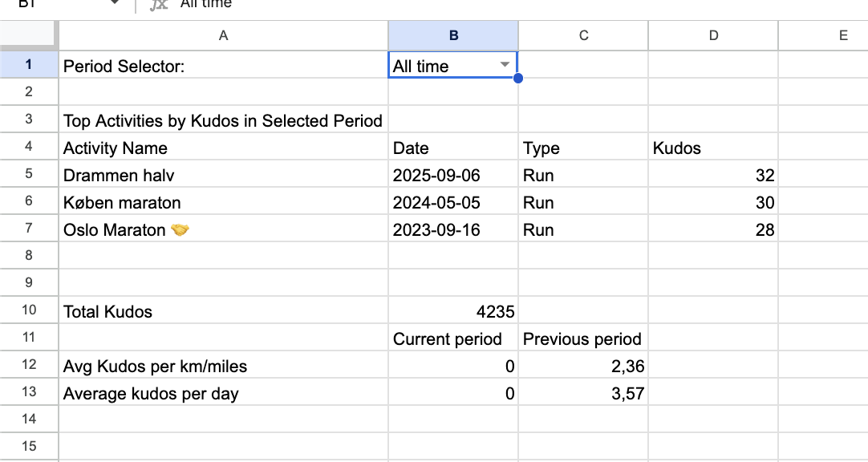Viewport: 868px width, 462px height.
Task: Click the cell showing 2,36
Action: 582,366
